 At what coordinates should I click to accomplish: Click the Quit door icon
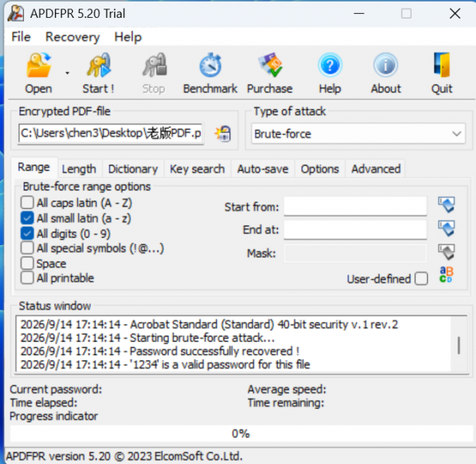(442, 65)
